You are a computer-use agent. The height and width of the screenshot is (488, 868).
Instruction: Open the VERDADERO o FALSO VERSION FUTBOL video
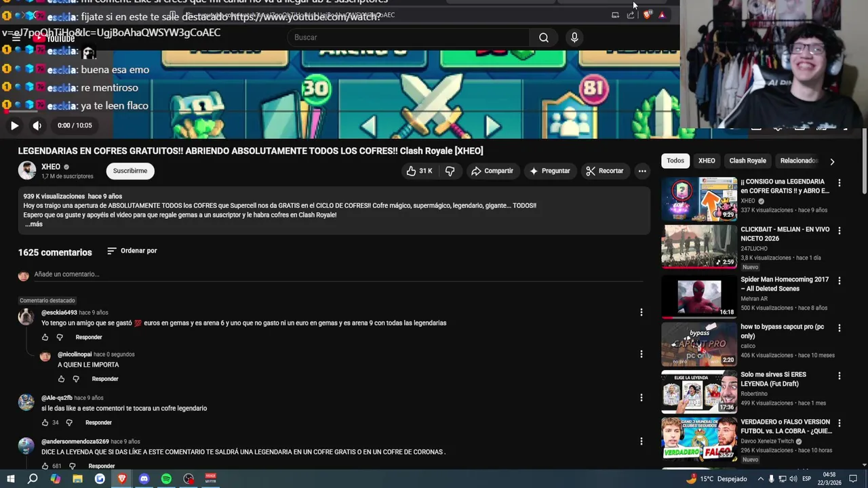point(699,439)
